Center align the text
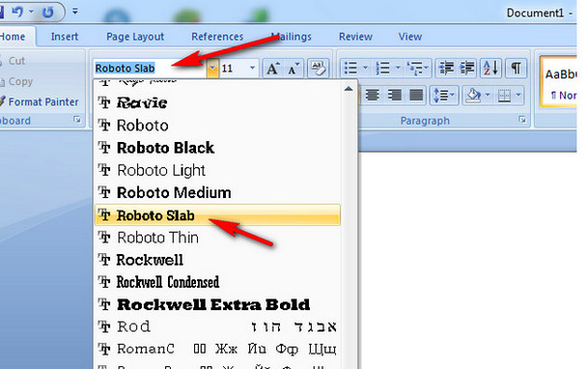Image resolution: width=588 pixels, height=369 pixels. click(x=372, y=95)
